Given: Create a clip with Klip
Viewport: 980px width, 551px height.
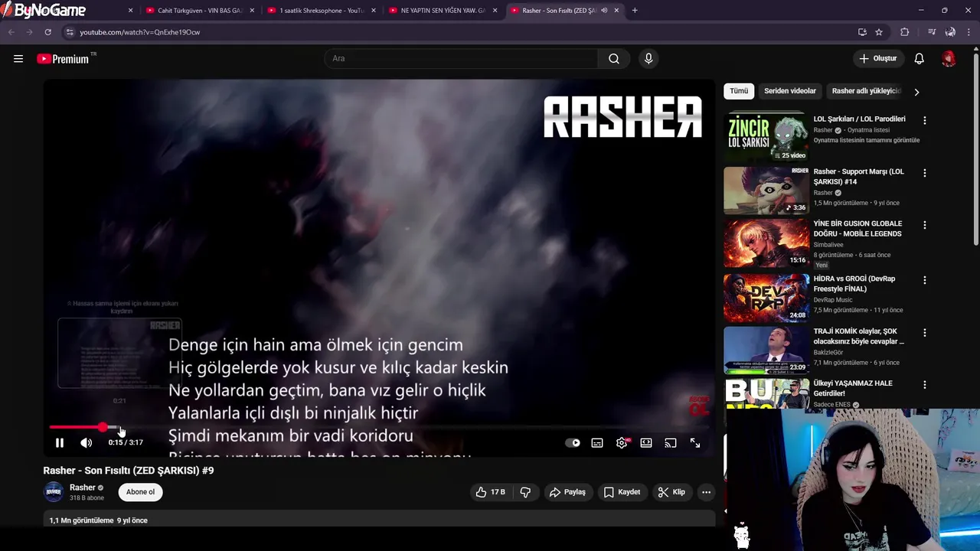Looking at the screenshot, I should tap(671, 492).
